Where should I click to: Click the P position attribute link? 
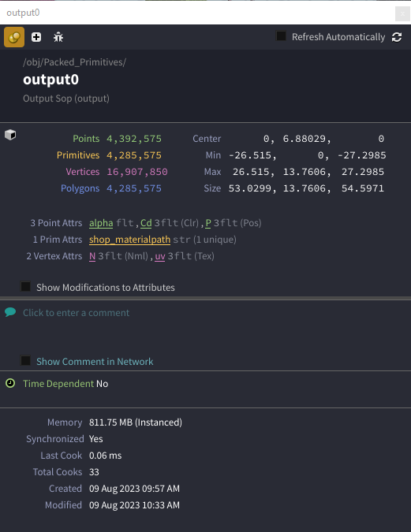[x=208, y=223]
